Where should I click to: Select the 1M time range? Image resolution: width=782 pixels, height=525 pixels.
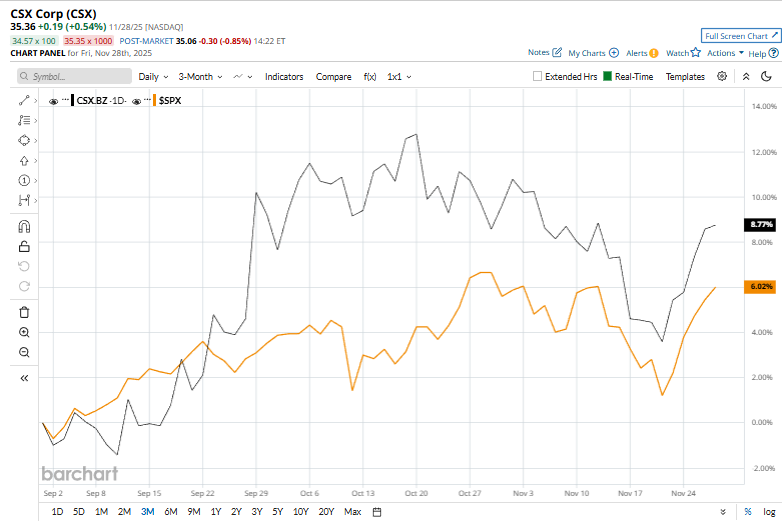pyautogui.click(x=101, y=512)
